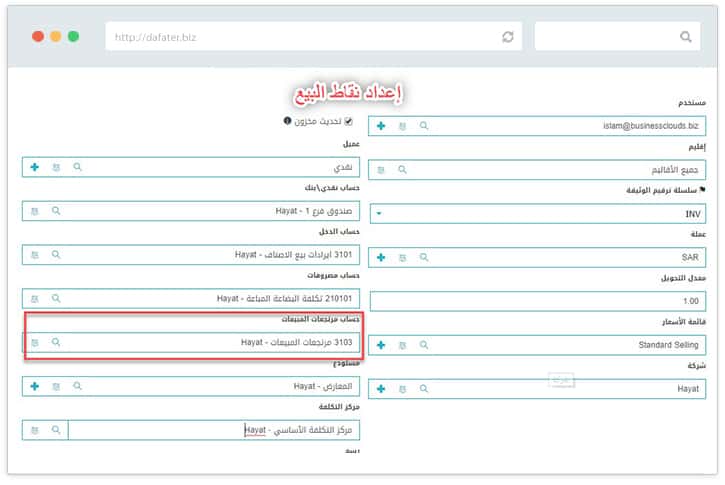
Task: Click the link icon in the territory field
Action: (381, 170)
